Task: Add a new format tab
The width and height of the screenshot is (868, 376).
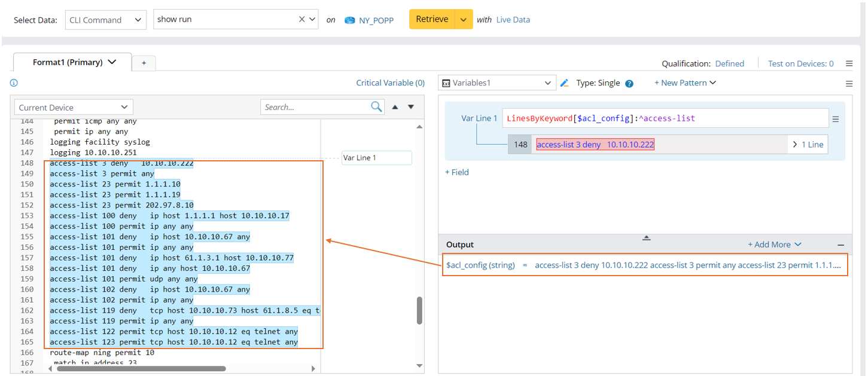Action: [x=144, y=63]
